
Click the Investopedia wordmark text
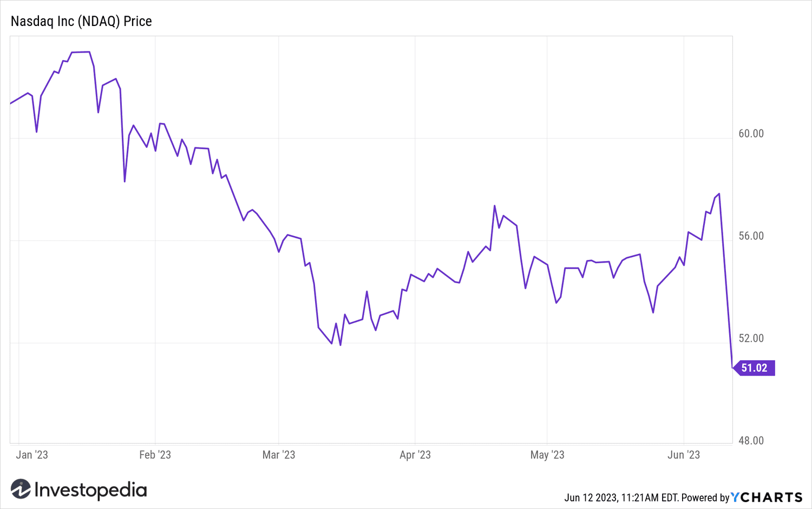(90, 490)
